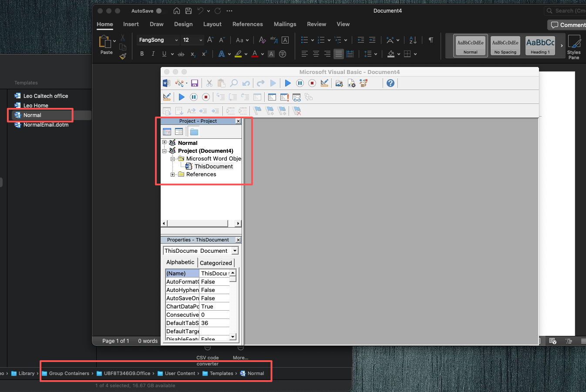Toggle Bold formatting in Word ribbon
The image size is (586, 392).
[142, 54]
